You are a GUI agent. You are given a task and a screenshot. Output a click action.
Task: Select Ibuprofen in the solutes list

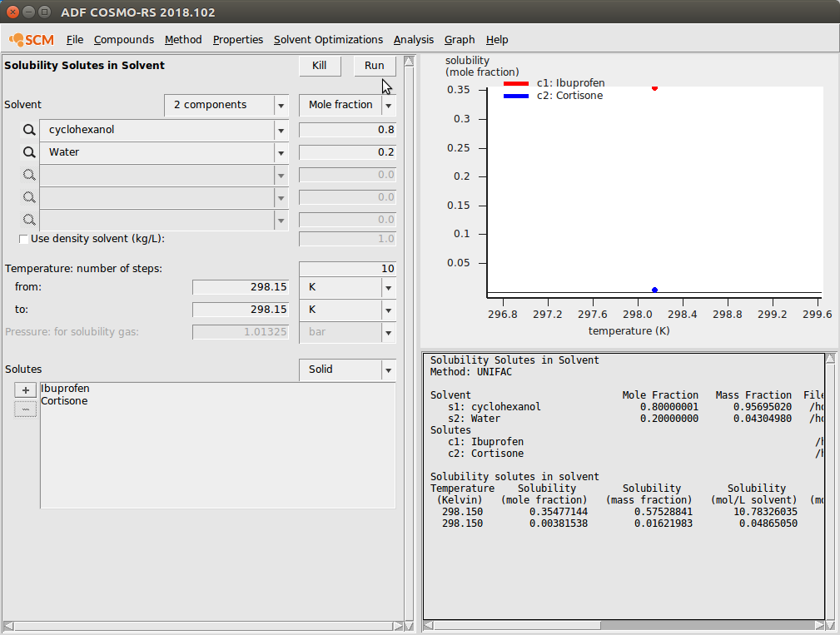65,389
